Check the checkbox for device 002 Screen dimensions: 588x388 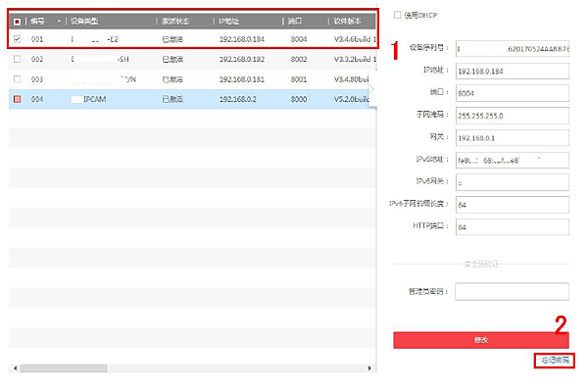coord(18,59)
